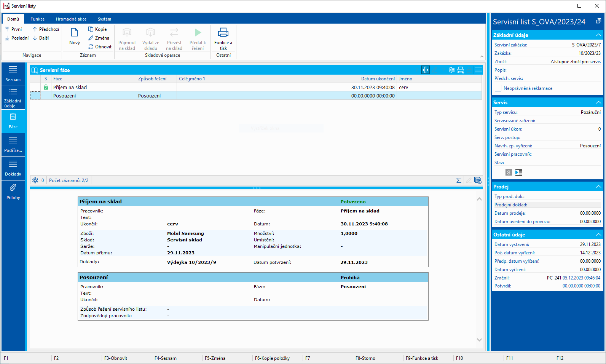Open the Systém ribbon tab
606x364 pixels.
click(x=104, y=19)
